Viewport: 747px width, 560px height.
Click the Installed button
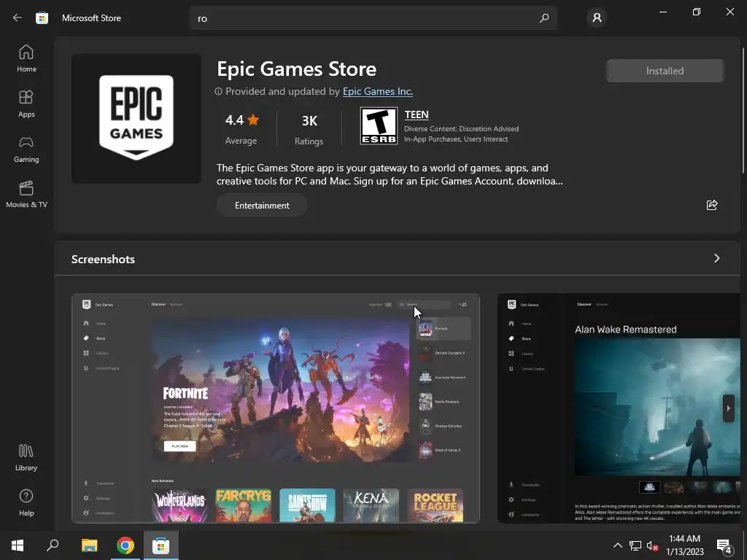pyautogui.click(x=665, y=71)
